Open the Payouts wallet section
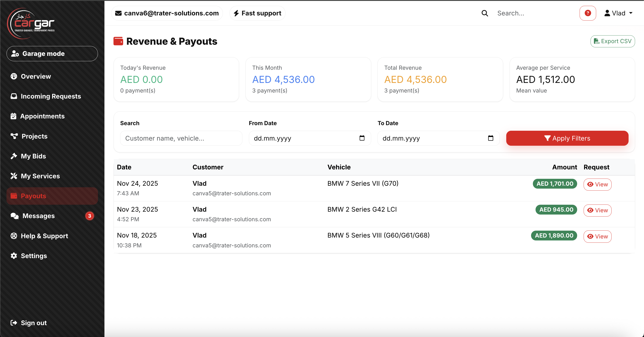 (33, 196)
